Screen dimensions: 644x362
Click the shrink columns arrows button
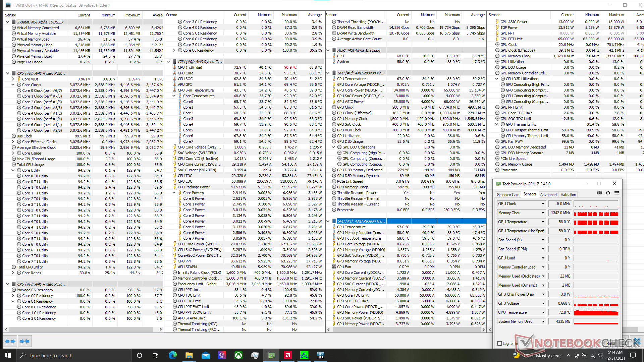pyautogui.click(x=24, y=341)
